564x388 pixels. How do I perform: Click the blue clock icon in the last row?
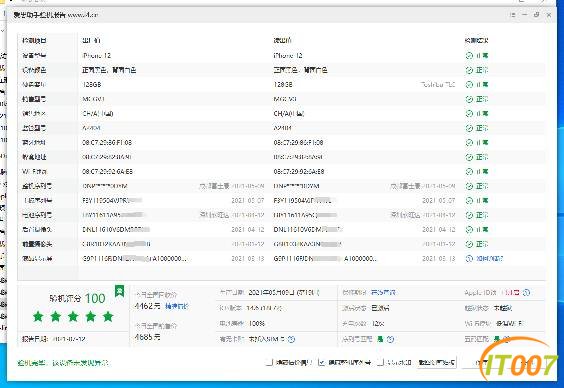pyautogui.click(x=469, y=259)
